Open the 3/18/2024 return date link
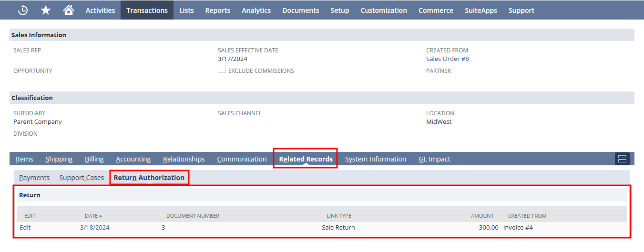The height and width of the screenshot is (252, 644). pos(95,228)
